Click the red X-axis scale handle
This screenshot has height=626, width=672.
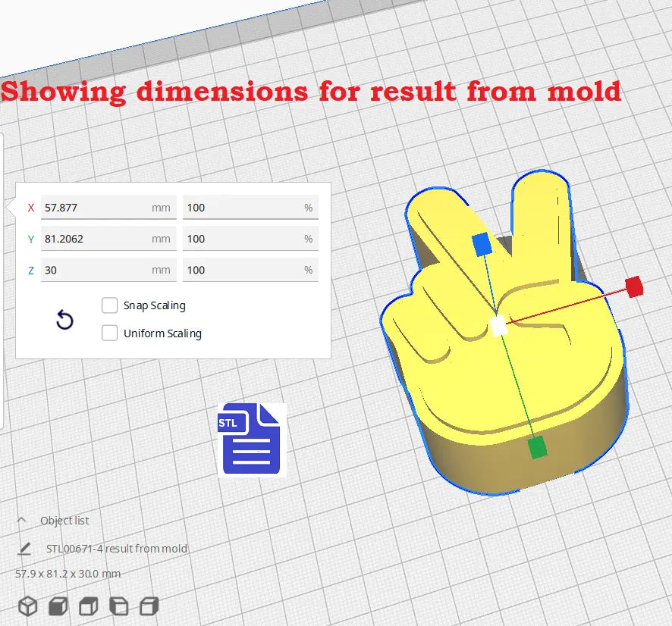633,286
